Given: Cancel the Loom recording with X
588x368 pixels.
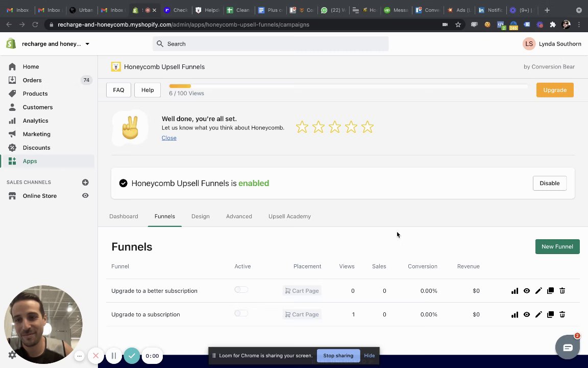Looking at the screenshot, I should [x=95, y=356].
